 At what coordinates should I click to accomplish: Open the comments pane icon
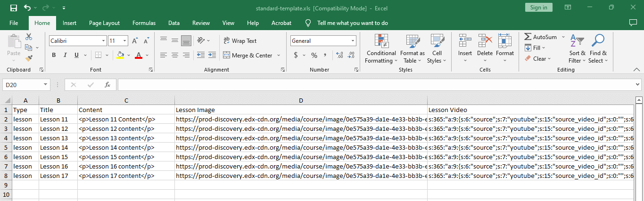(x=633, y=23)
